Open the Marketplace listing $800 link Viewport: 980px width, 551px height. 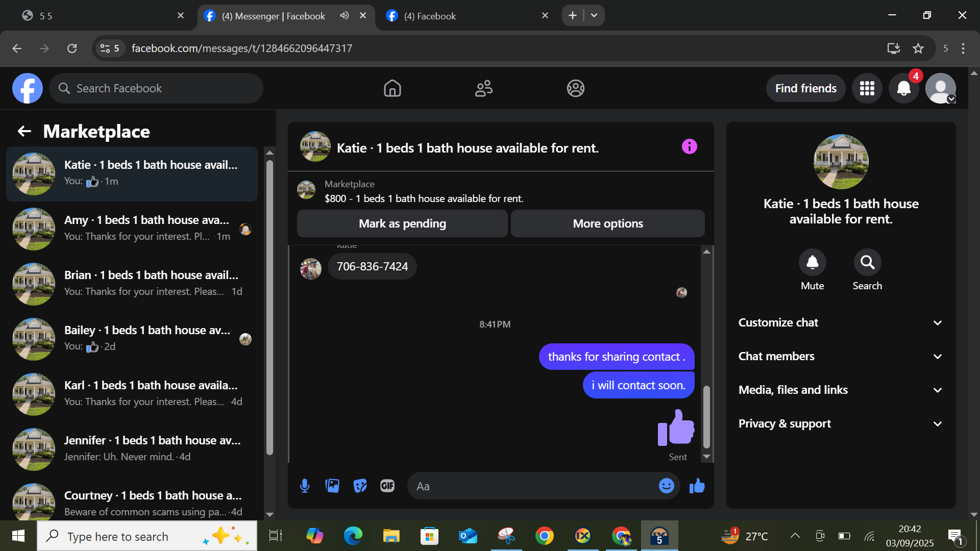pos(424,198)
